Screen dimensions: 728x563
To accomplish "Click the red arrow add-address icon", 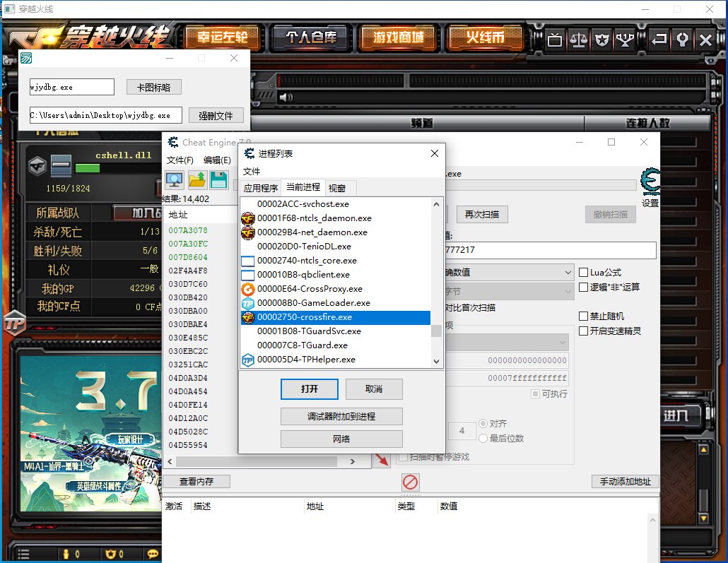I will coord(382,460).
